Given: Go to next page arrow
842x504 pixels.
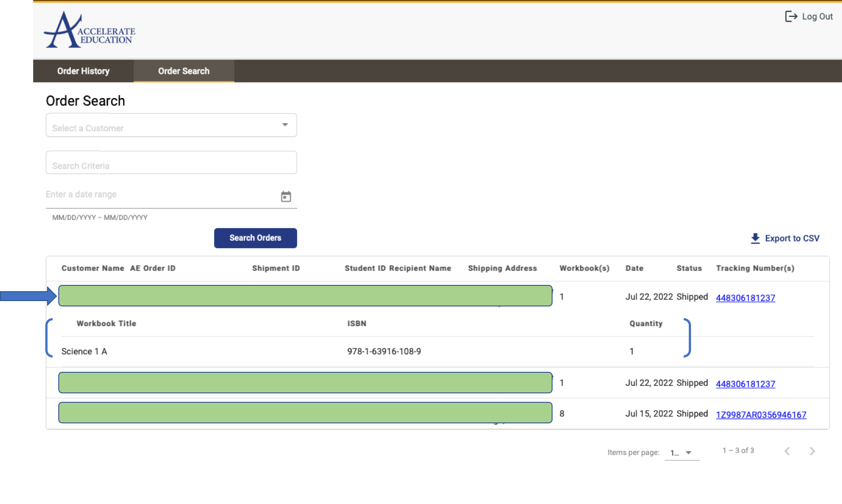Looking at the screenshot, I should click(812, 451).
